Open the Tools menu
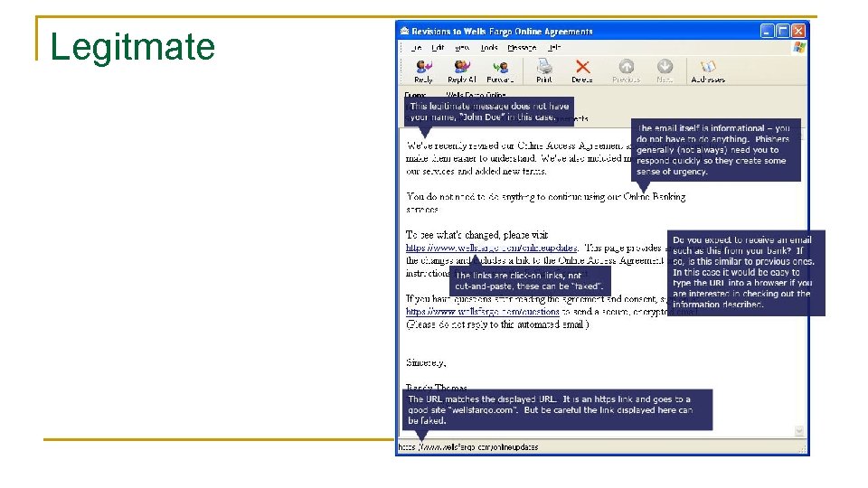Screen dimensions: 868x488 click(x=489, y=48)
